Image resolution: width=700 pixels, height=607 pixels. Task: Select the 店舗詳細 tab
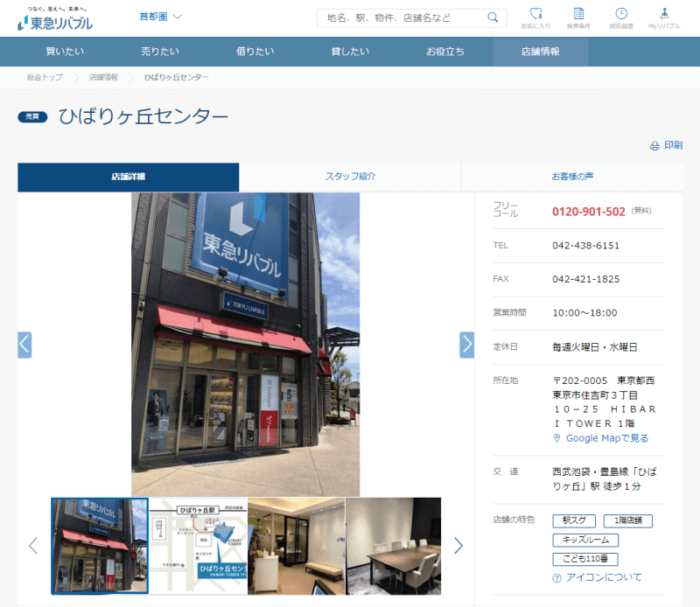pyautogui.click(x=128, y=177)
